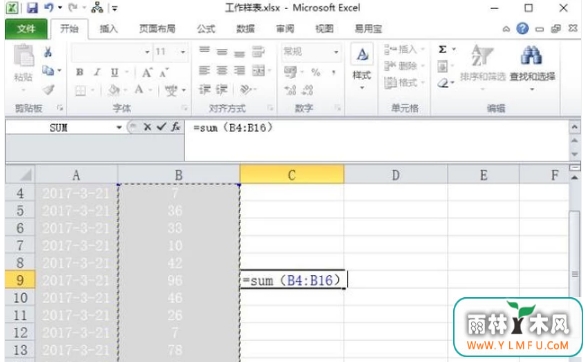Click the Decrease Decimal icon
Image resolution: width=588 pixels, height=362 pixels.
tap(308, 90)
